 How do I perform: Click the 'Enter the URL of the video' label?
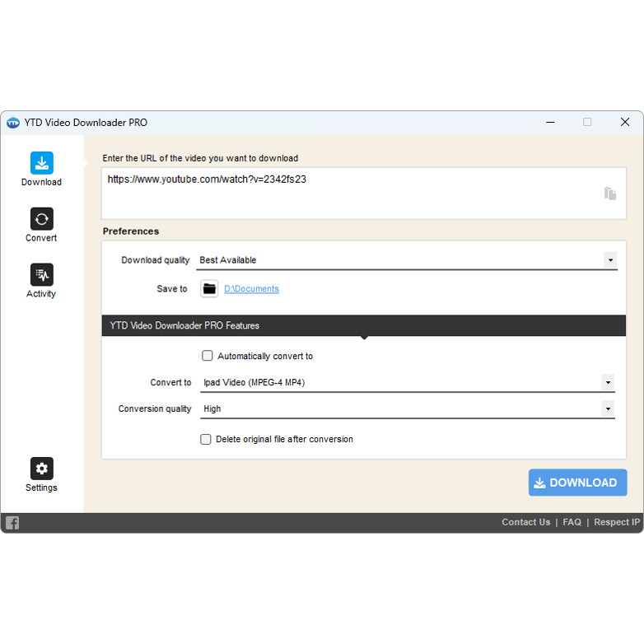tap(200, 158)
